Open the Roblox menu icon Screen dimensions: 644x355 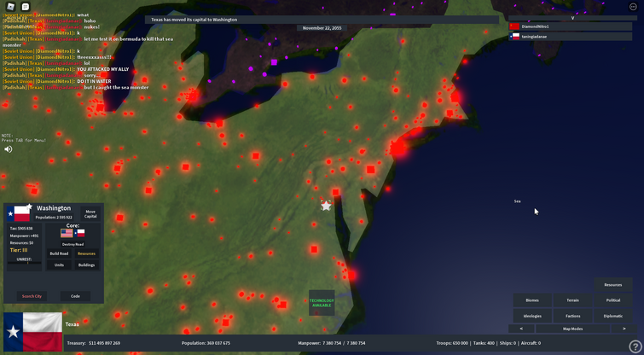[x=10, y=7]
